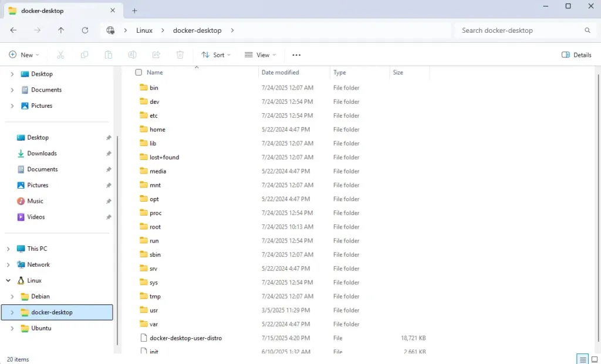Click the Delete trash icon
This screenshot has height=364, width=601.
pyautogui.click(x=180, y=55)
